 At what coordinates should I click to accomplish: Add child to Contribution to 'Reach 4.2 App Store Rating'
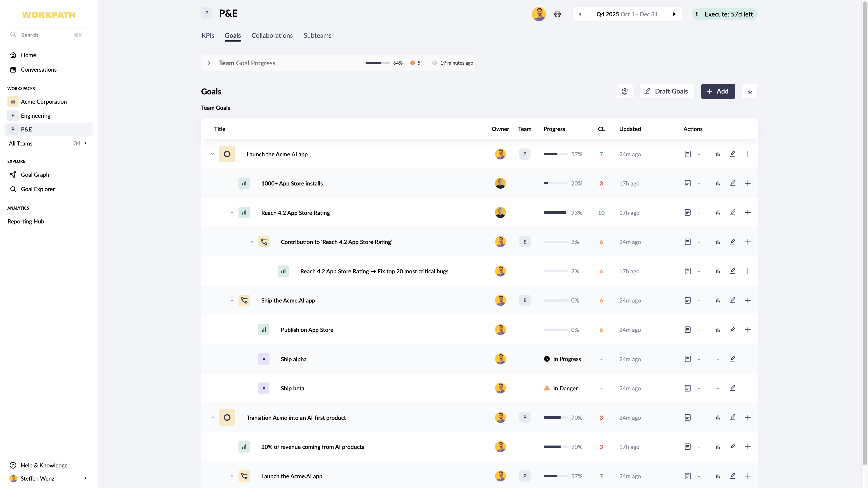[x=748, y=242]
